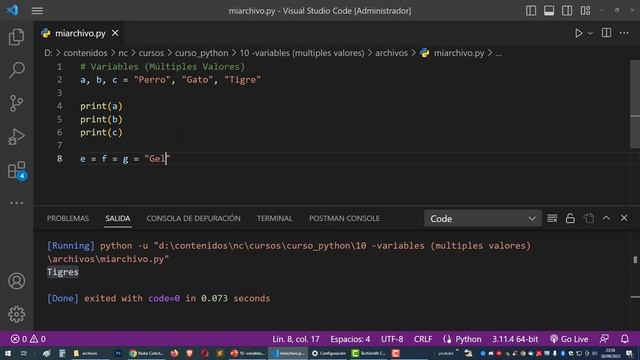Toggle output auto-scroll lock icon
The width and height of the screenshot is (640, 360).
click(x=570, y=218)
